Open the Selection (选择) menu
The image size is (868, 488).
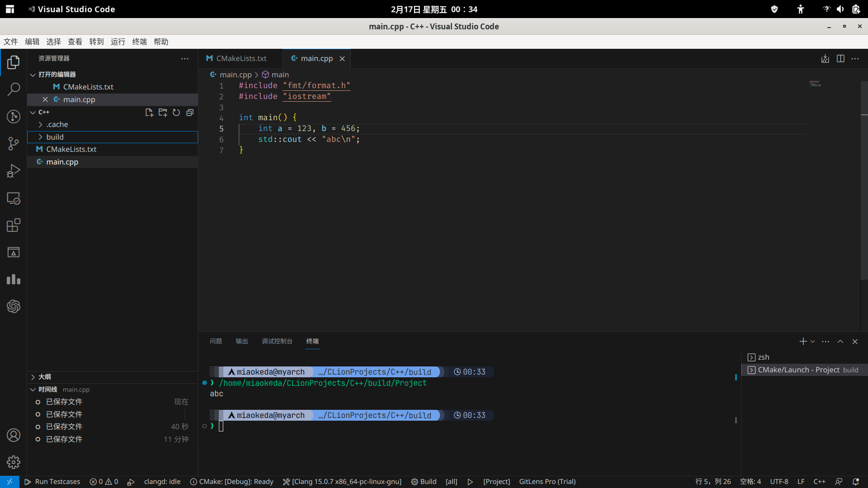coord(53,42)
